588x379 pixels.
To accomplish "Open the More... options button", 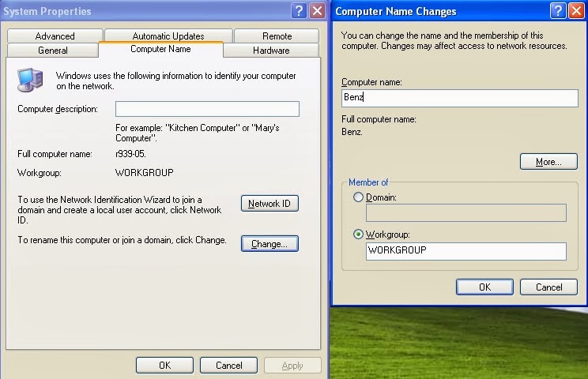I will [548, 162].
